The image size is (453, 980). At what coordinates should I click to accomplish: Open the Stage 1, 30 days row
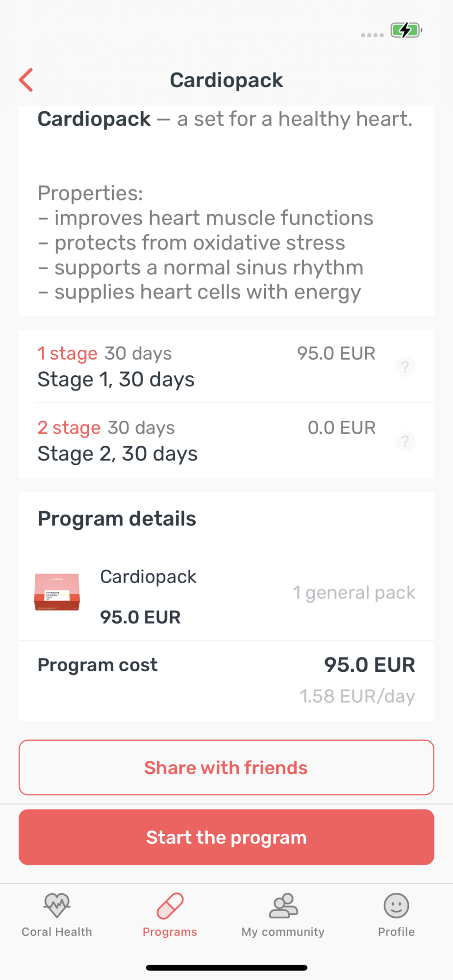point(116,380)
